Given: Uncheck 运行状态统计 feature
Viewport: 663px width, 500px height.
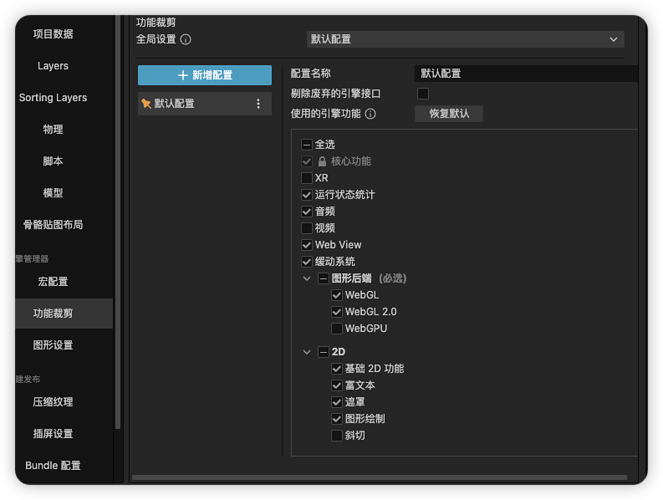Looking at the screenshot, I should pos(307,194).
